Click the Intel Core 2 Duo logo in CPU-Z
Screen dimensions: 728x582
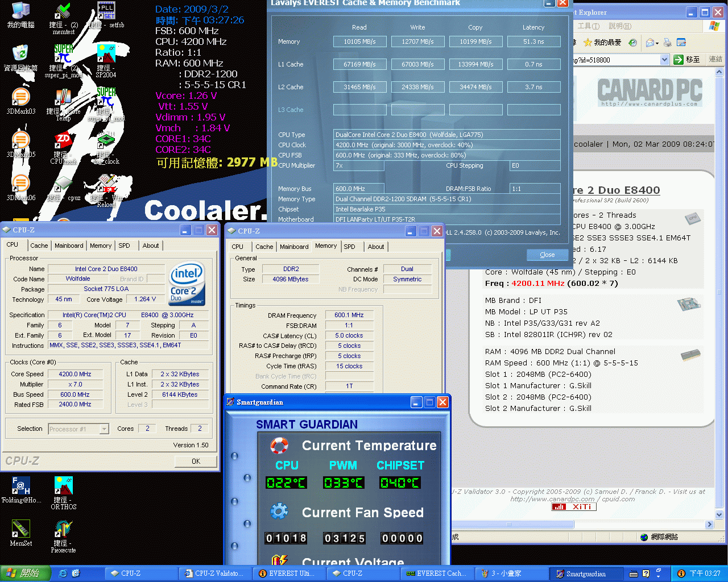[x=187, y=285]
